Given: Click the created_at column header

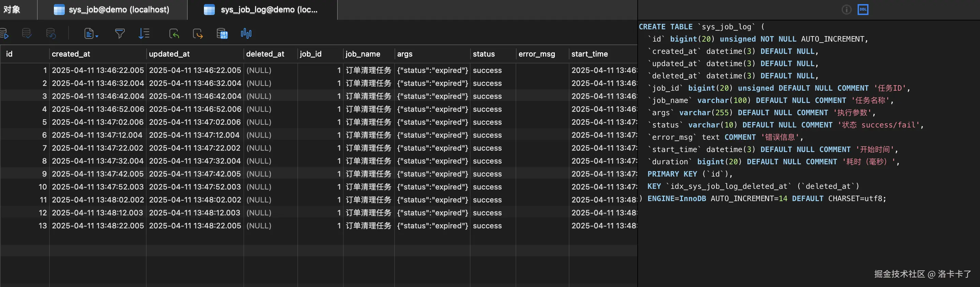Looking at the screenshot, I should [x=71, y=54].
